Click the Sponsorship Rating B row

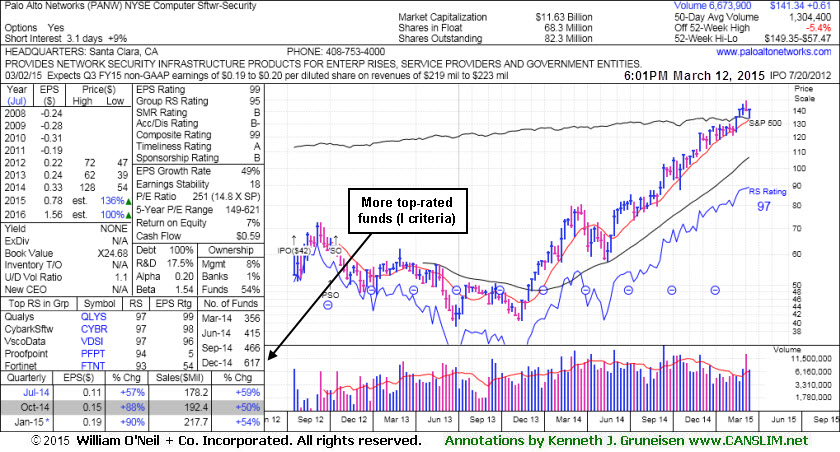click(x=198, y=158)
